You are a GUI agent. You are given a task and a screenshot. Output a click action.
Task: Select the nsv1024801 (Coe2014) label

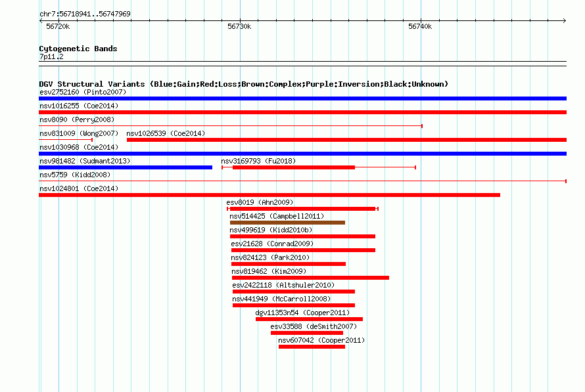[x=79, y=188]
